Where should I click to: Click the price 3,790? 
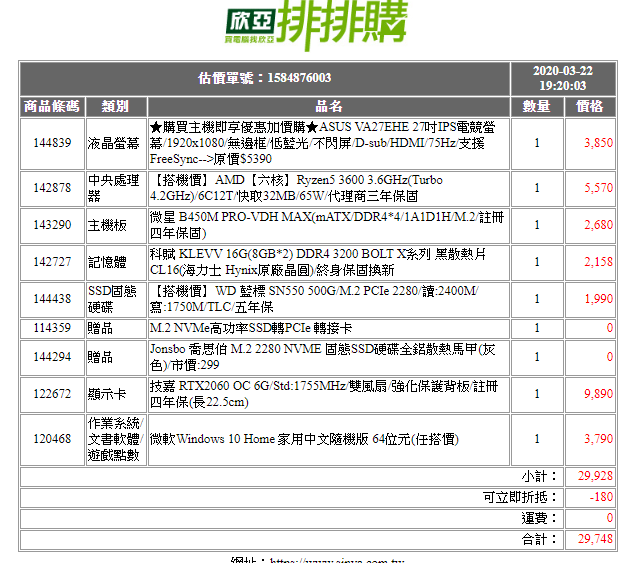[x=598, y=439]
